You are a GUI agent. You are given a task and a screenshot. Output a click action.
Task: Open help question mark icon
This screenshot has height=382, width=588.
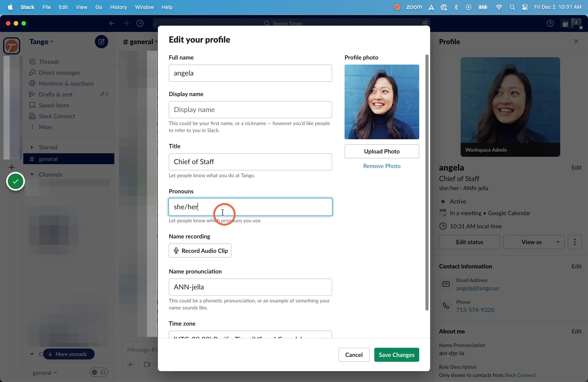[550, 24]
